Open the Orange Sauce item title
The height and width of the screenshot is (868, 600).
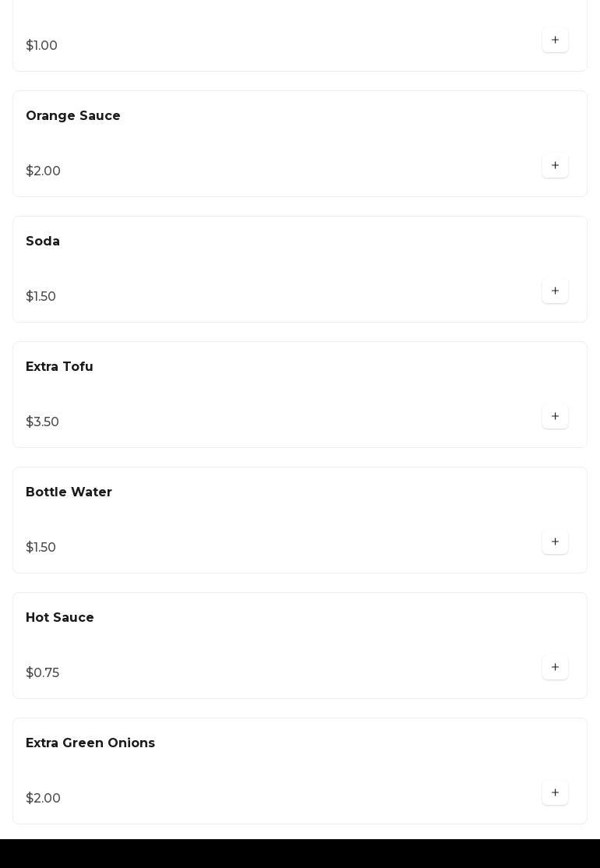click(x=73, y=116)
